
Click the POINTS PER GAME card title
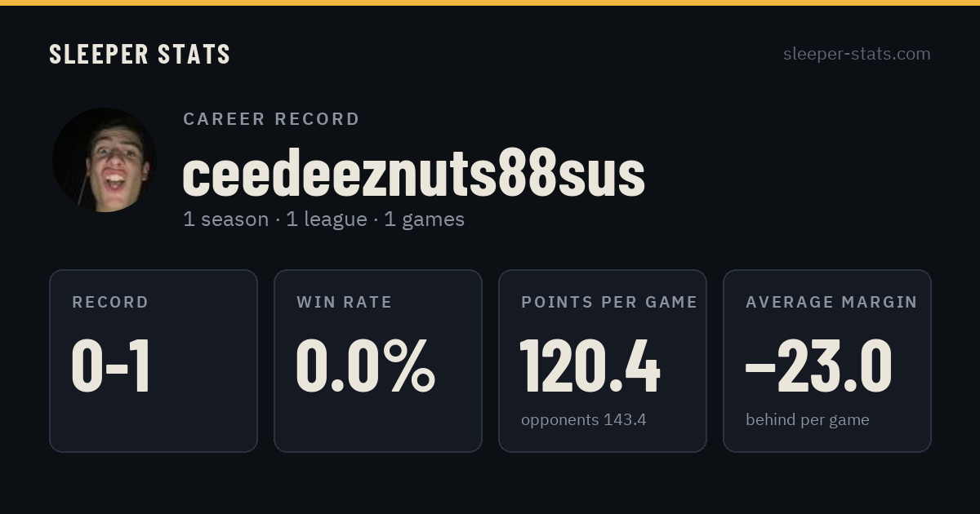click(x=609, y=302)
